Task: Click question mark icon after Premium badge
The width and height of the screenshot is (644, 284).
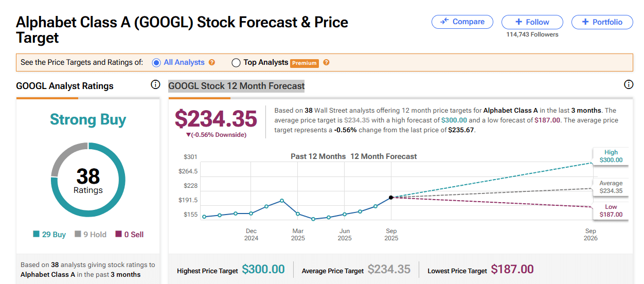Action: coord(326,63)
